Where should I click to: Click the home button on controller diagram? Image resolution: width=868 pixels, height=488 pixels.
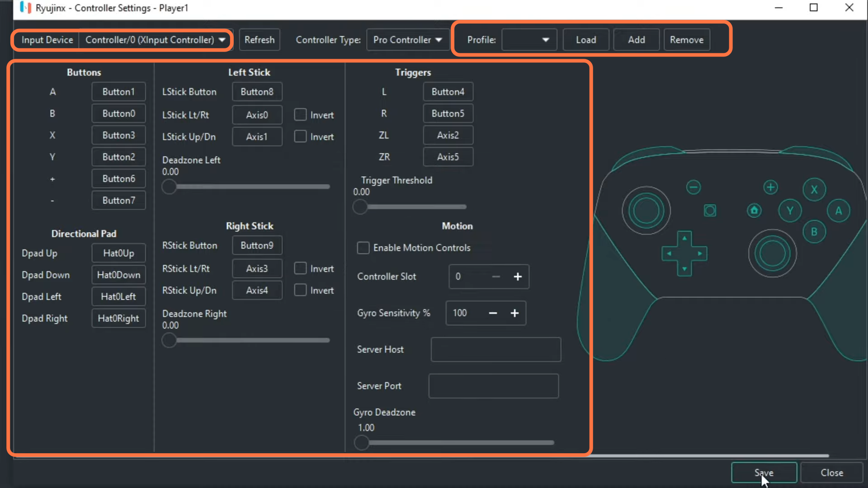click(754, 211)
